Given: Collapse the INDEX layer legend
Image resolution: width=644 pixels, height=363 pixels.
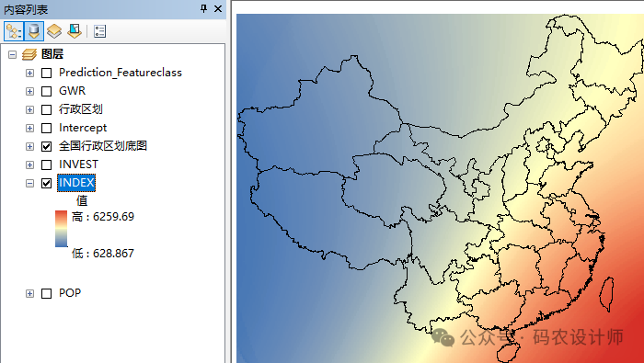Looking at the screenshot, I should [29, 183].
